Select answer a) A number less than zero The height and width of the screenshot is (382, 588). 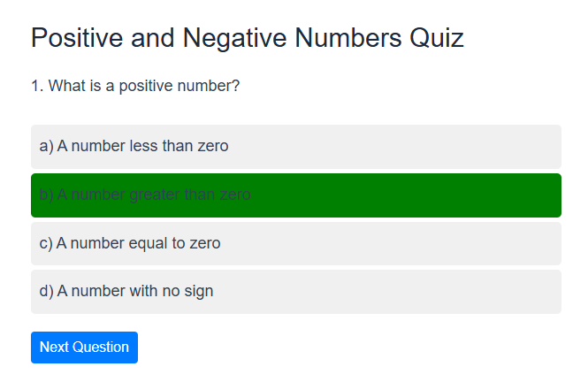[295, 146]
